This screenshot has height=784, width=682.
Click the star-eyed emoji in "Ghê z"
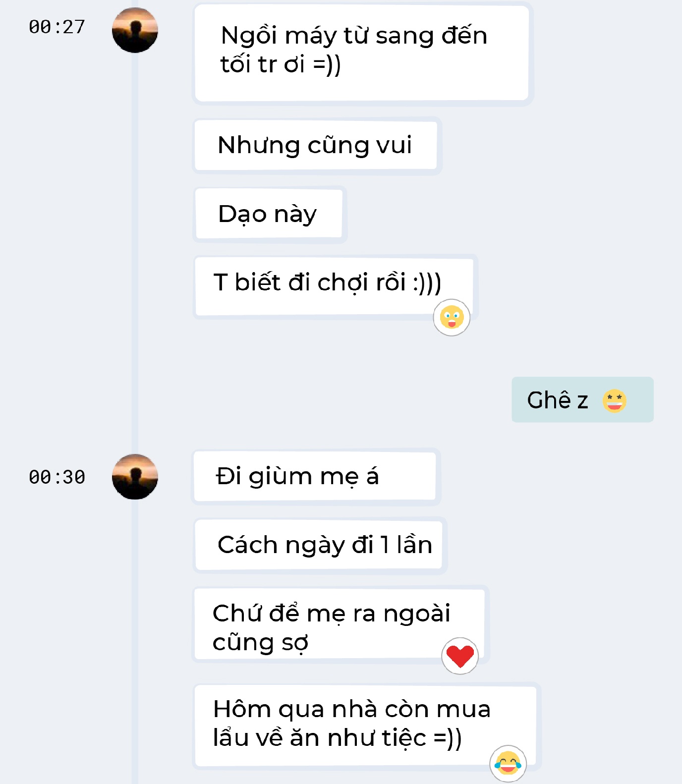(x=615, y=400)
